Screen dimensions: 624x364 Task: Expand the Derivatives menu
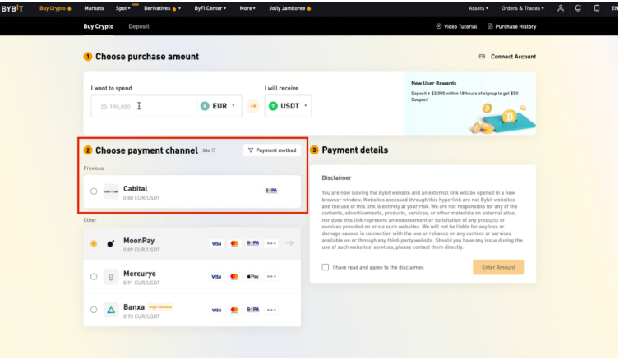pyautogui.click(x=162, y=8)
